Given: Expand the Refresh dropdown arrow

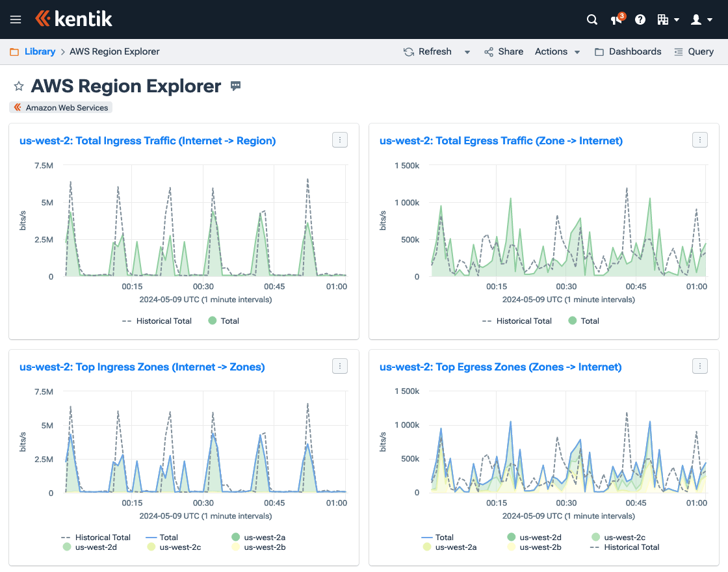Looking at the screenshot, I should tap(467, 51).
